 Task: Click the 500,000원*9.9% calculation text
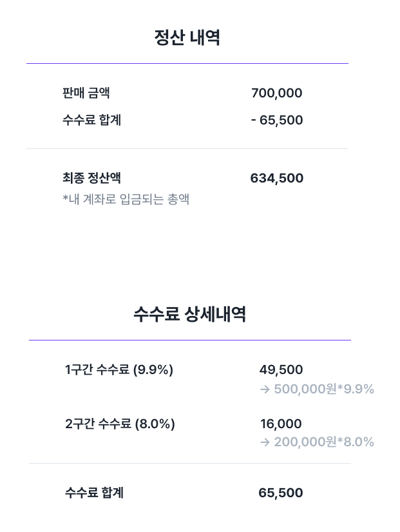[324, 389]
